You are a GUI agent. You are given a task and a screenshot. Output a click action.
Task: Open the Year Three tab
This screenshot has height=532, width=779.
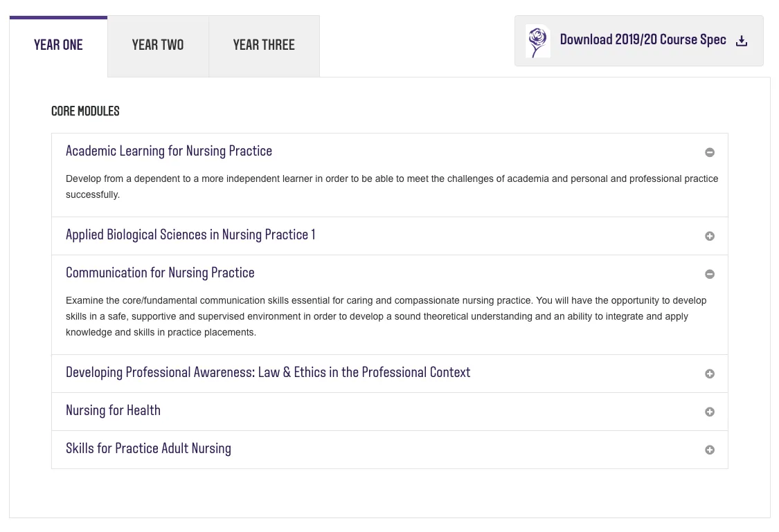tap(264, 46)
